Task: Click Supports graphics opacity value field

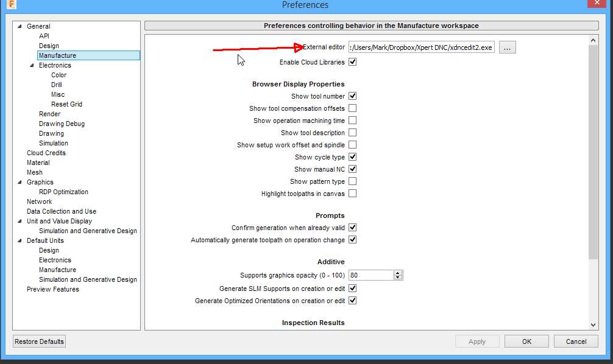Action: 371,275
